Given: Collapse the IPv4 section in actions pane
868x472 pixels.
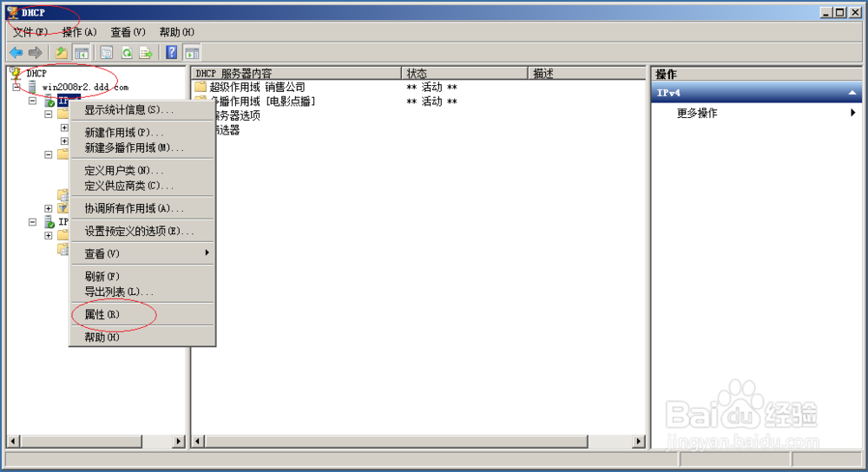Looking at the screenshot, I should point(852,93).
